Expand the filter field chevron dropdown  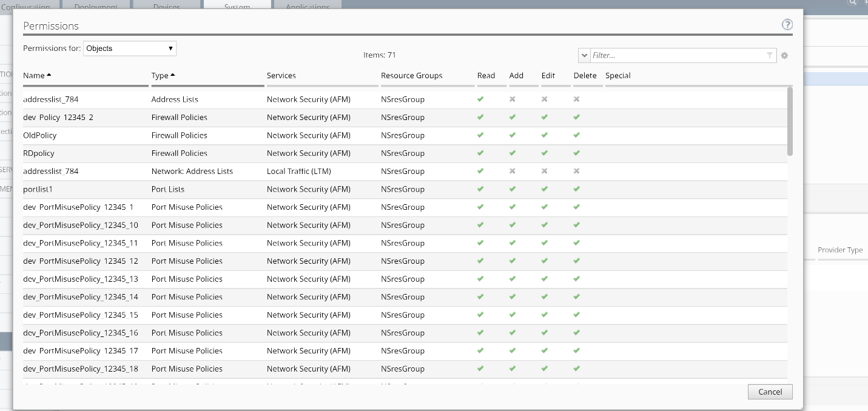[585, 55]
